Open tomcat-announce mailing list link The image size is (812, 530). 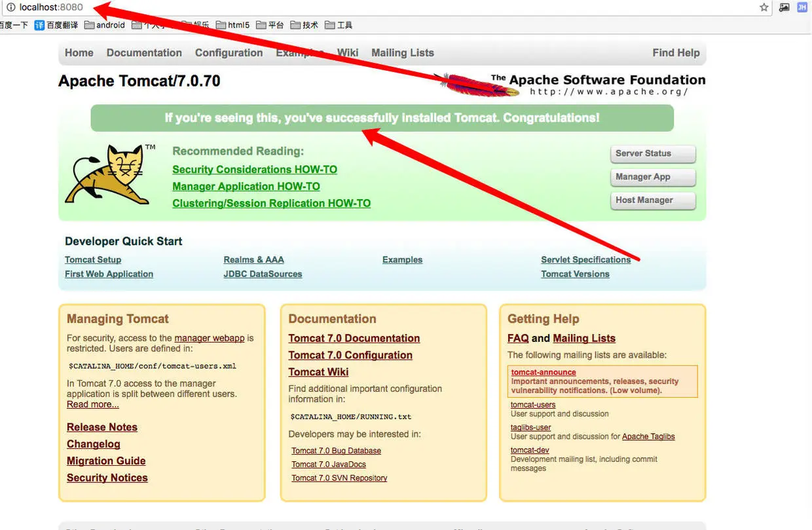click(544, 373)
